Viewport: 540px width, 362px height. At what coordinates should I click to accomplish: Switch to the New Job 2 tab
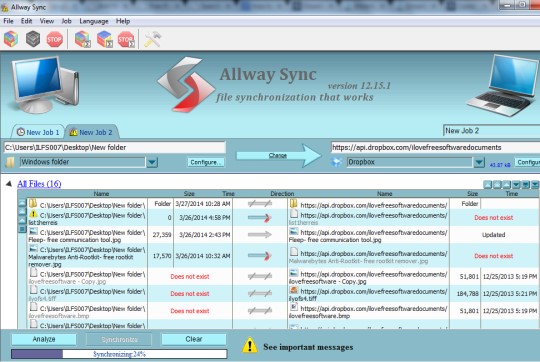click(92, 132)
